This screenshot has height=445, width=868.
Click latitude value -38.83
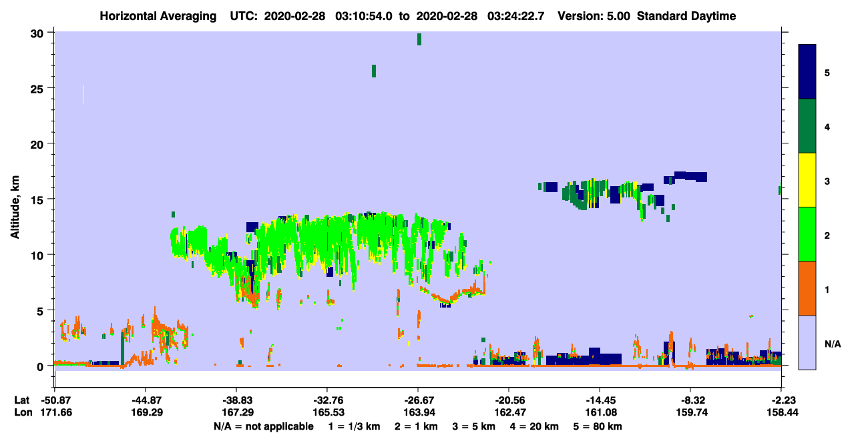coord(236,400)
